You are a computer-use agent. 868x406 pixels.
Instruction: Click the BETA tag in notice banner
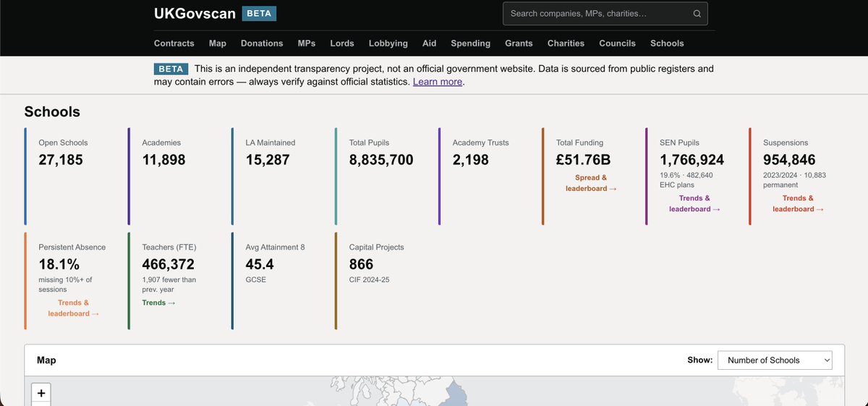click(x=171, y=69)
